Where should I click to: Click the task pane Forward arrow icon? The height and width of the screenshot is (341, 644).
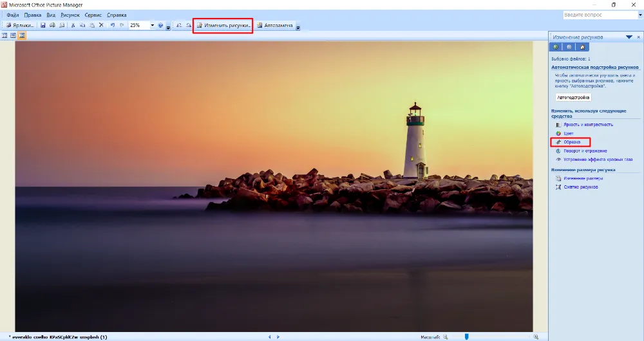click(x=569, y=47)
